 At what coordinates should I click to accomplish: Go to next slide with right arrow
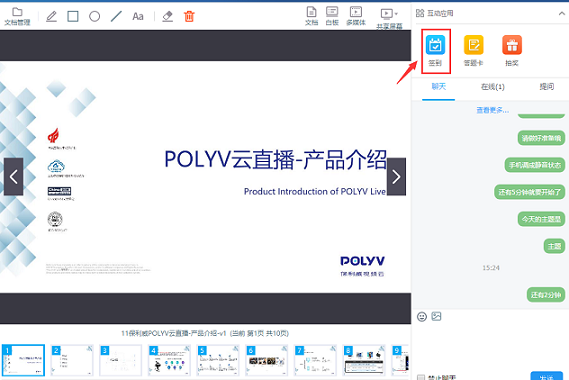396,177
